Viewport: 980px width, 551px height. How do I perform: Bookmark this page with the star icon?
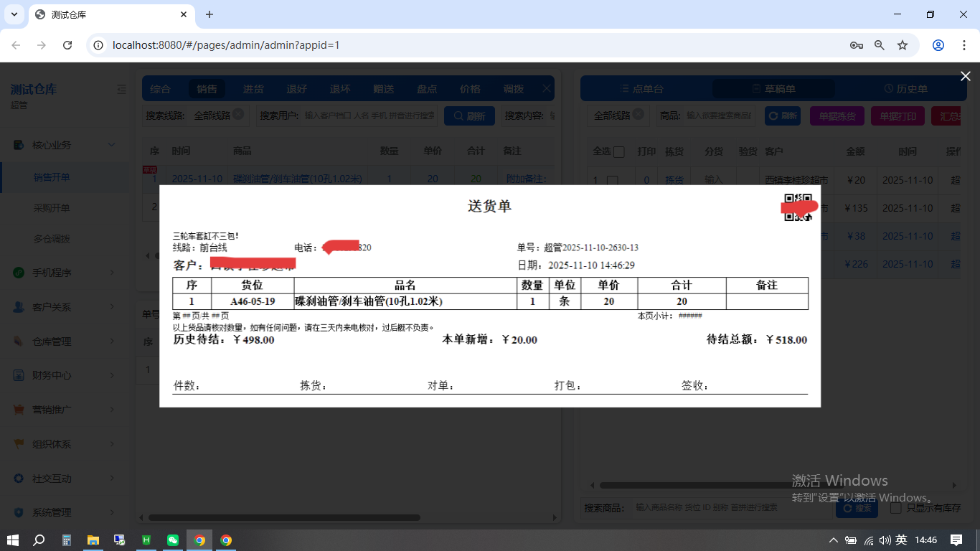(903, 45)
